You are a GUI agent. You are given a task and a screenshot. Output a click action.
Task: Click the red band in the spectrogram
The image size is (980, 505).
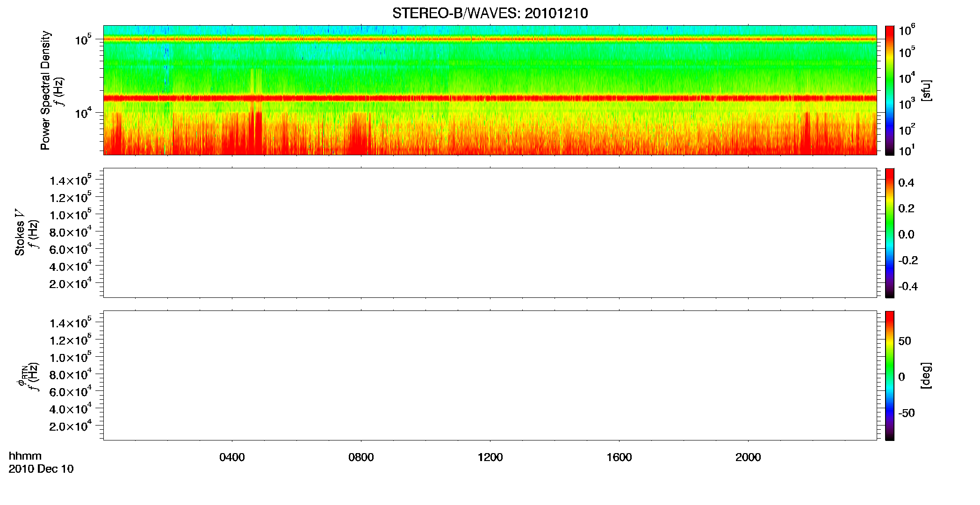click(x=490, y=98)
